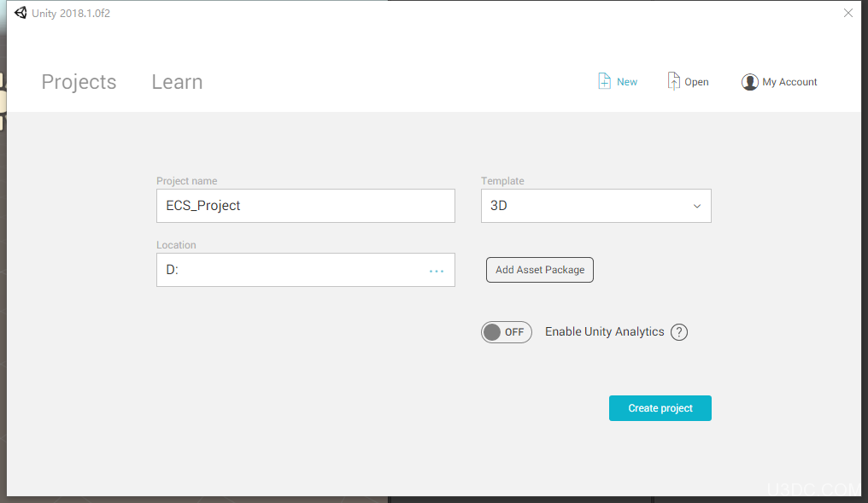This screenshot has height=503, width=868.
Task: Focus the Project name field ECS_Project
Action: [306, 206]
